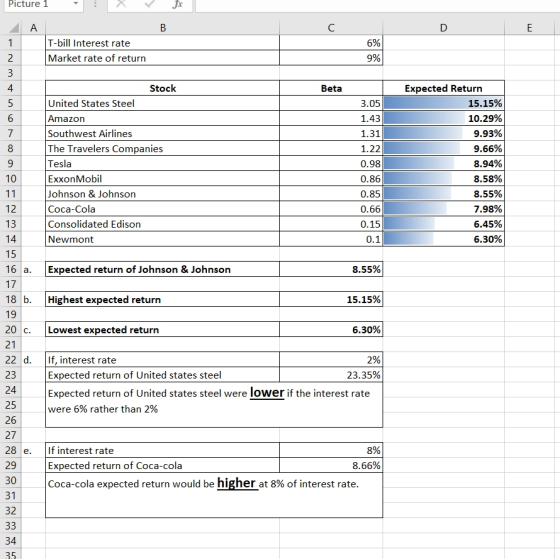Click the Consolidated Edison cell
The image size is (560, 559).
tap(162, 224)
